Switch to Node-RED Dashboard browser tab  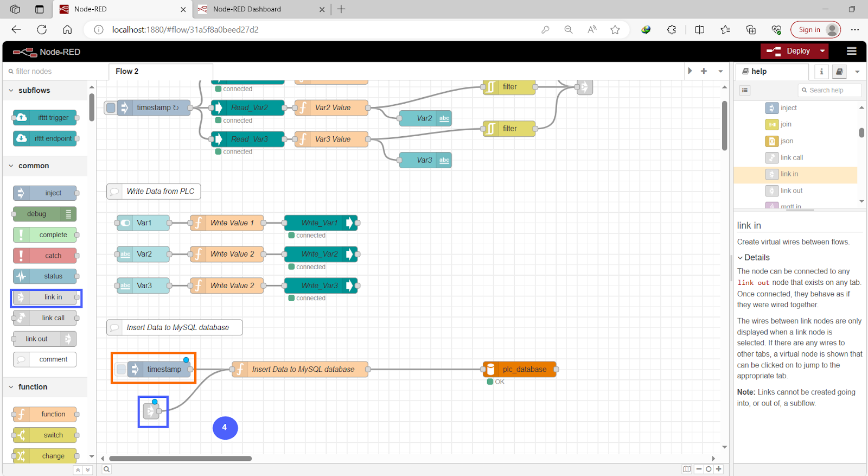[261, 9]
